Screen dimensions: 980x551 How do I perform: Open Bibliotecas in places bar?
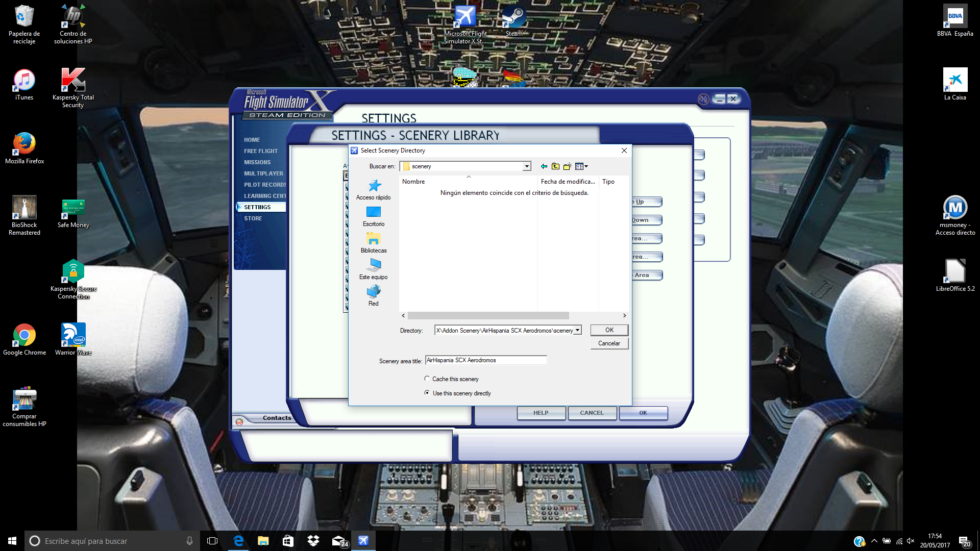tap(374, 243)
